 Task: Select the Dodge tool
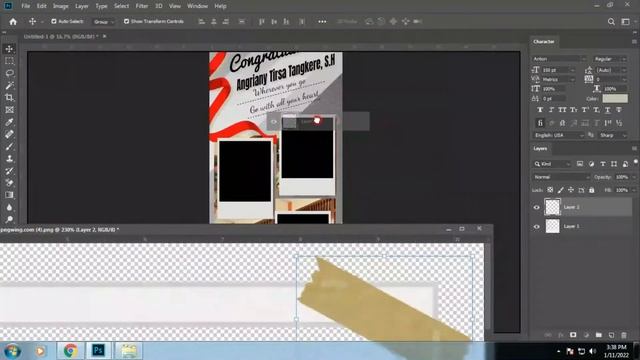click(x=9, y=219)
